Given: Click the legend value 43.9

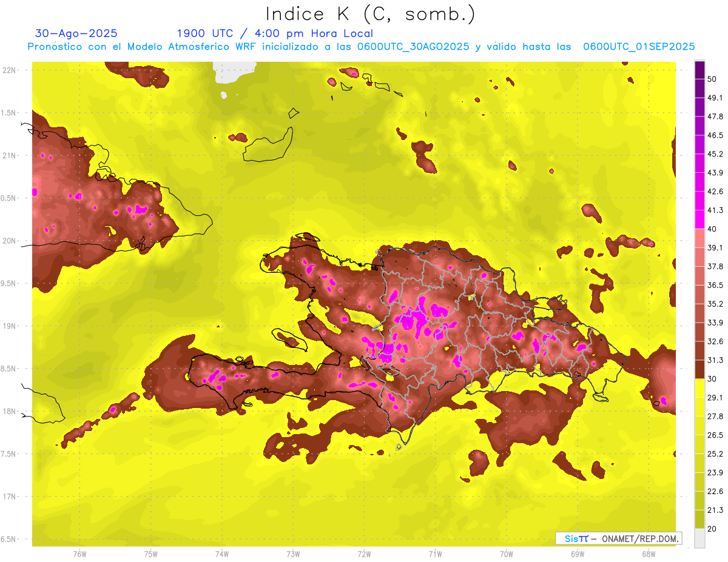Looking at the screenshot, I should (715, 173).
